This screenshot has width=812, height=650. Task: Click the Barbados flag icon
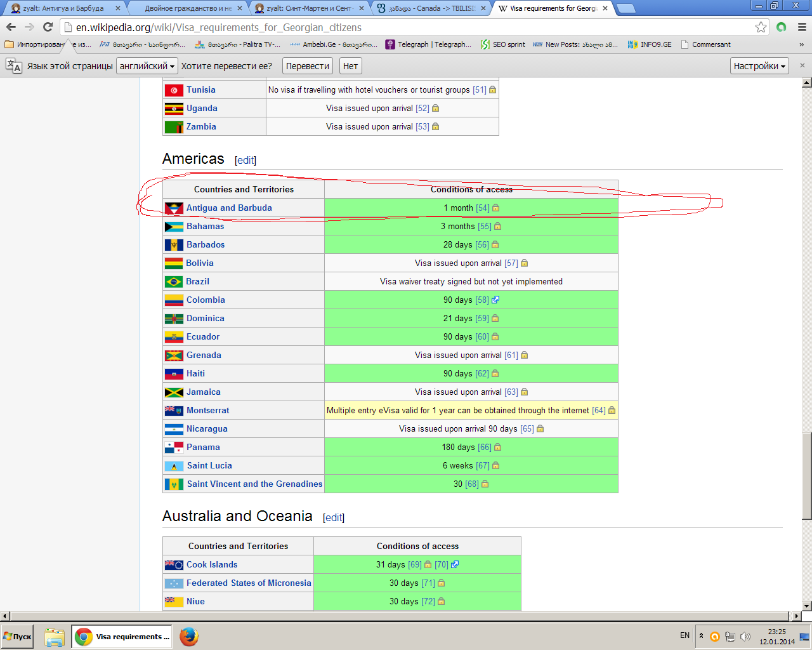pyautogui.click(x=174, y=245)
